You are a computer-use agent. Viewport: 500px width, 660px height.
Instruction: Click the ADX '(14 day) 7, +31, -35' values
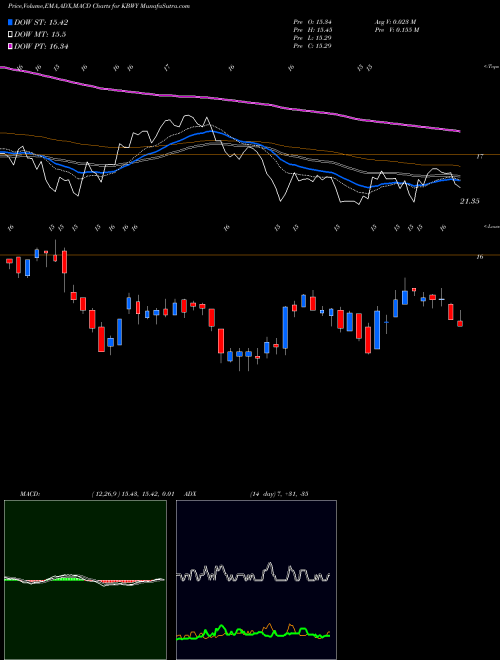[279, 494]
